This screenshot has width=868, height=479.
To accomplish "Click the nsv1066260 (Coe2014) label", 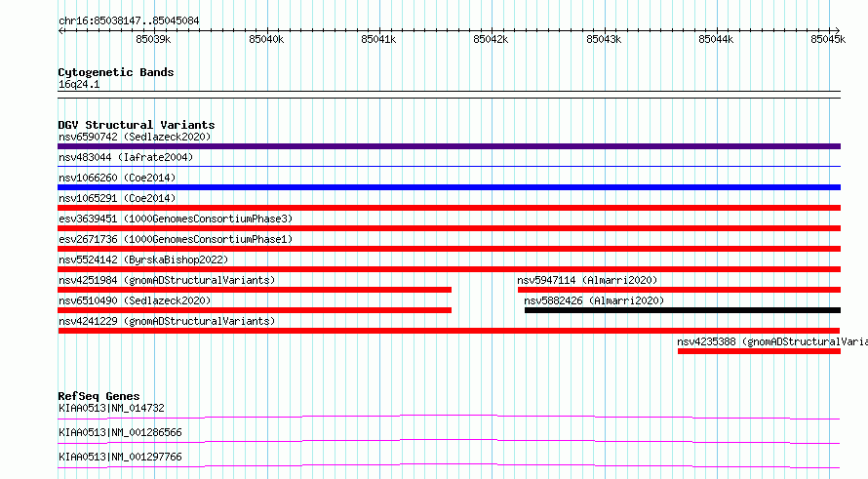I will point(117,178).
